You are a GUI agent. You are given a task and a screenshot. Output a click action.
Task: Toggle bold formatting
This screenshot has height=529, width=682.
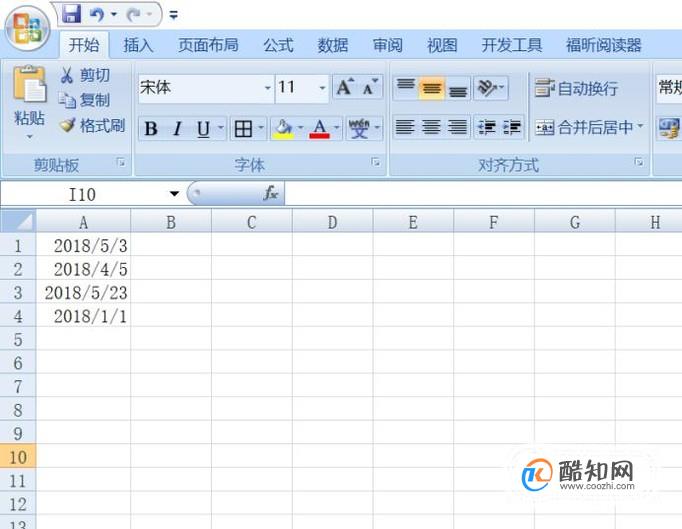click(150, 128)
